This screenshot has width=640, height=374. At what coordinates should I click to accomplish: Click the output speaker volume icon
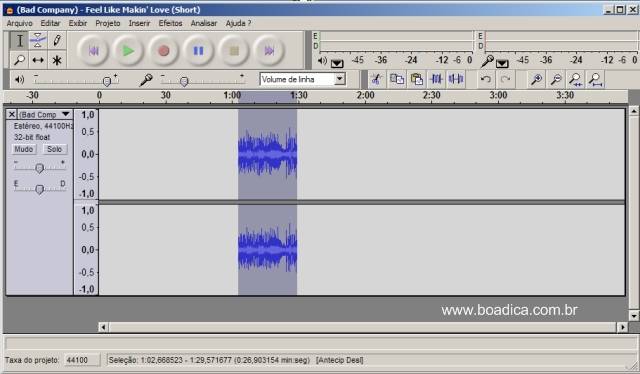19,80
